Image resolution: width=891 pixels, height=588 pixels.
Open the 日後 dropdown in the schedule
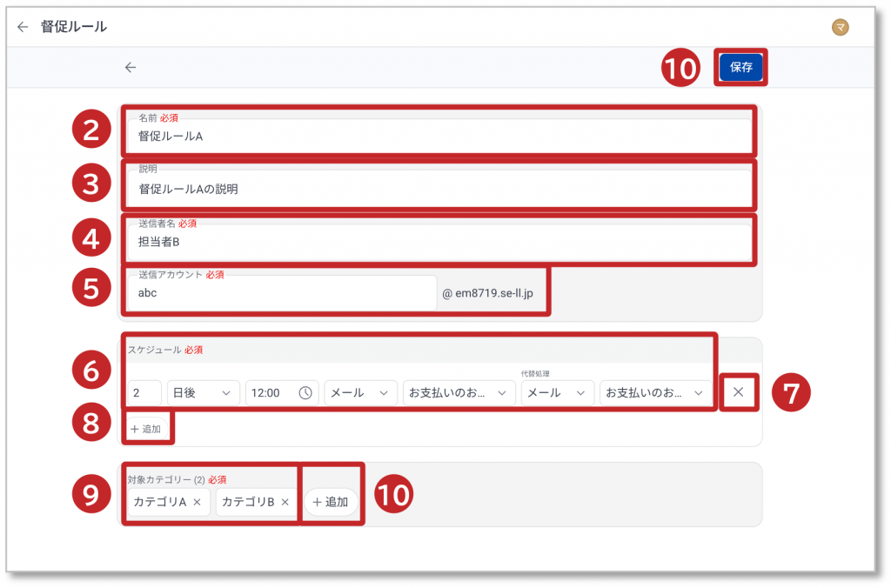[203, 393]
